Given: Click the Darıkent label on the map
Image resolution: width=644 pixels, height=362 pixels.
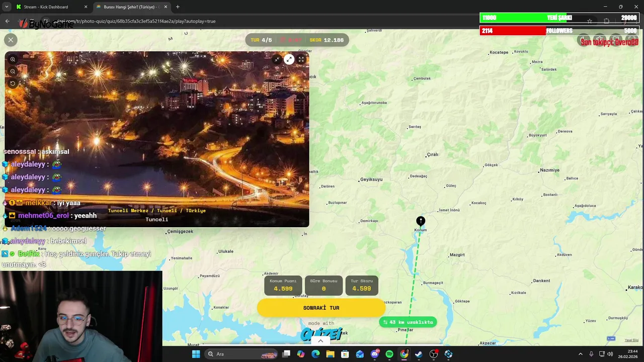Looking at the screenshot, I should pos(542,281).
